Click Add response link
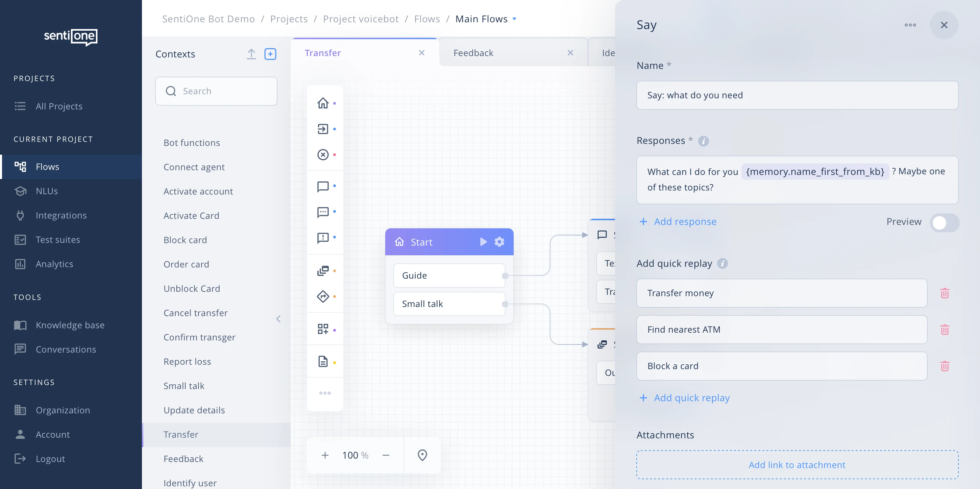Screen dimensions: 980x489 pyautogui.click(x=685, y=221)
